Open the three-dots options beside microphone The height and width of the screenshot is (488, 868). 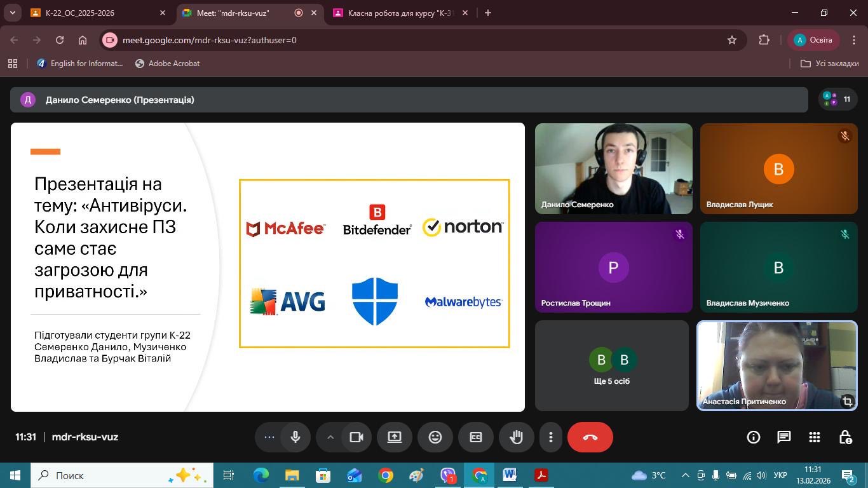coord(269,437)
